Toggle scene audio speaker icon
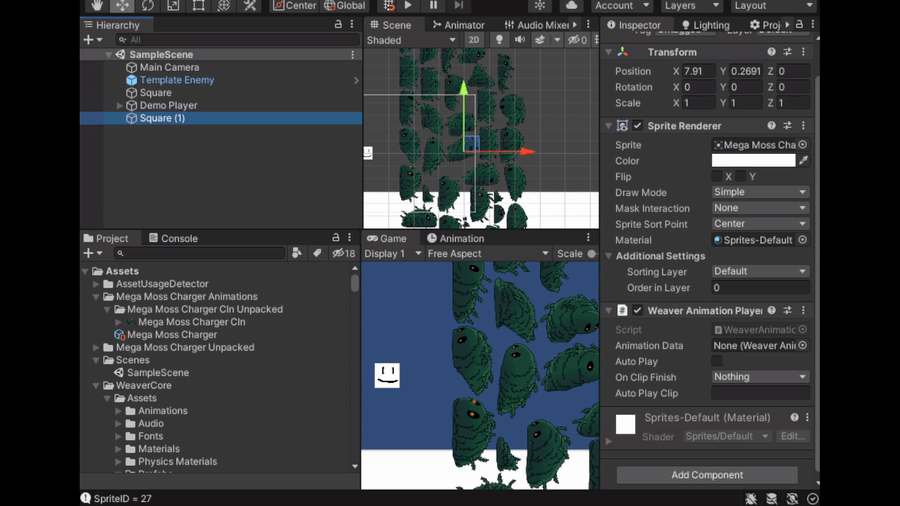The image size is (900, 506). 520,40
